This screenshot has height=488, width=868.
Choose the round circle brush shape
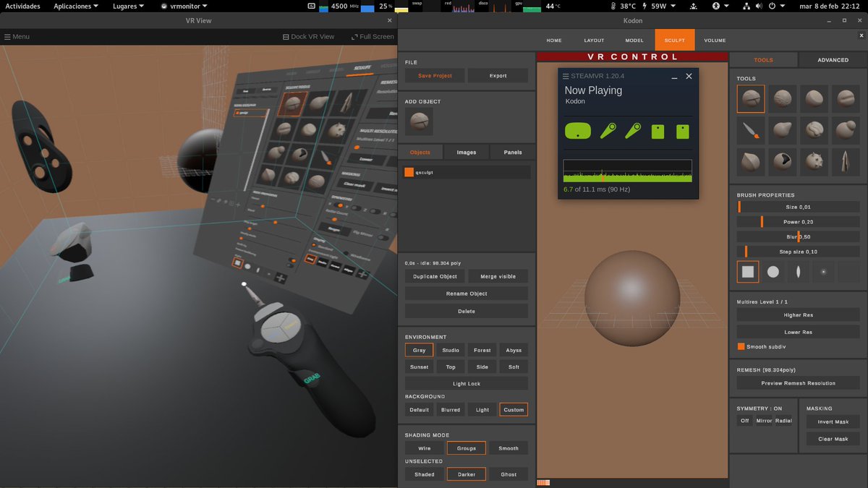pyautogui.click(x=773, y=272)
